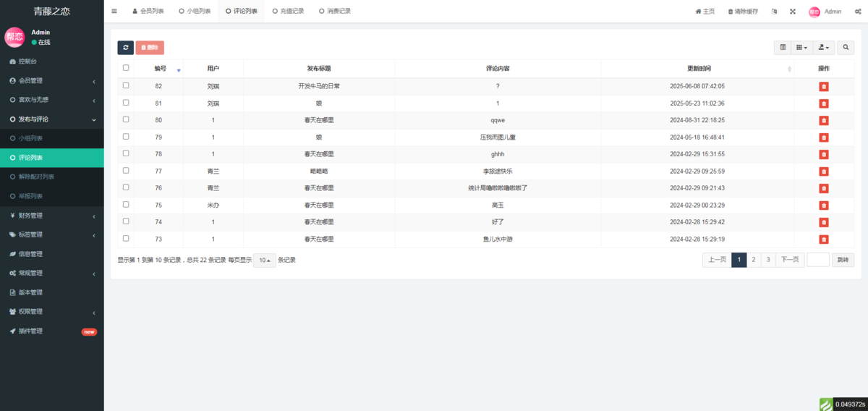The height and width of the screenshot is (411, 868).
Task: Open the export data dropdown
Action: pyautogui.click(x=823, y=48)
